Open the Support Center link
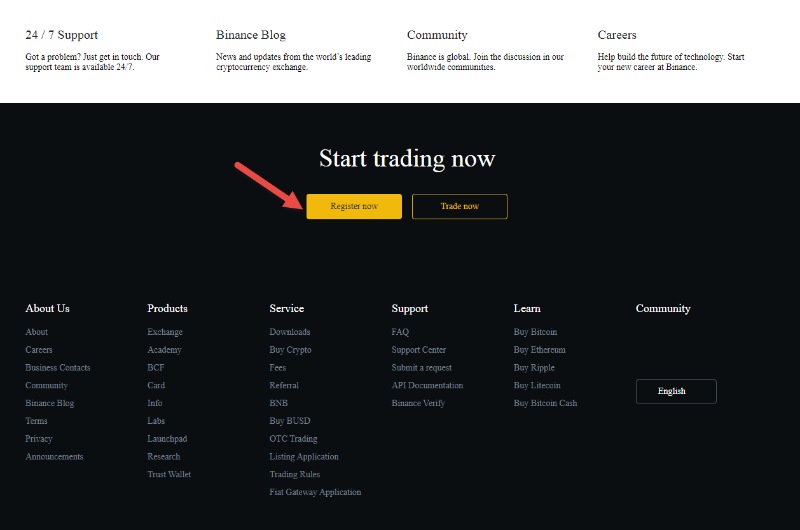Viewport: 800px width, 530px height. click(x=419, y=350)
